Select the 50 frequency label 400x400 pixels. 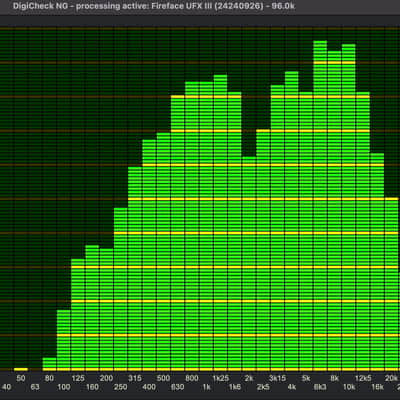tap(21, 378)
